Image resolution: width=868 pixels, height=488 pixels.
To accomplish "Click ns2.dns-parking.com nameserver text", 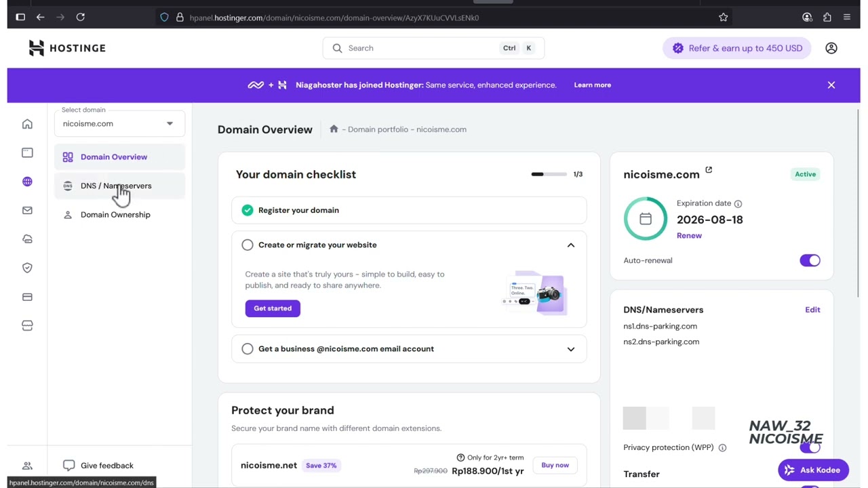I will (661, 342).
